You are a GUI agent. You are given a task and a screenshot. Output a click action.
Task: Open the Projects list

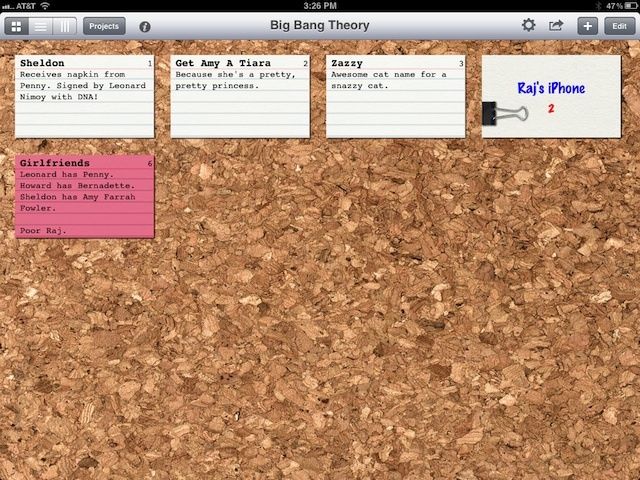coord(104,26)
